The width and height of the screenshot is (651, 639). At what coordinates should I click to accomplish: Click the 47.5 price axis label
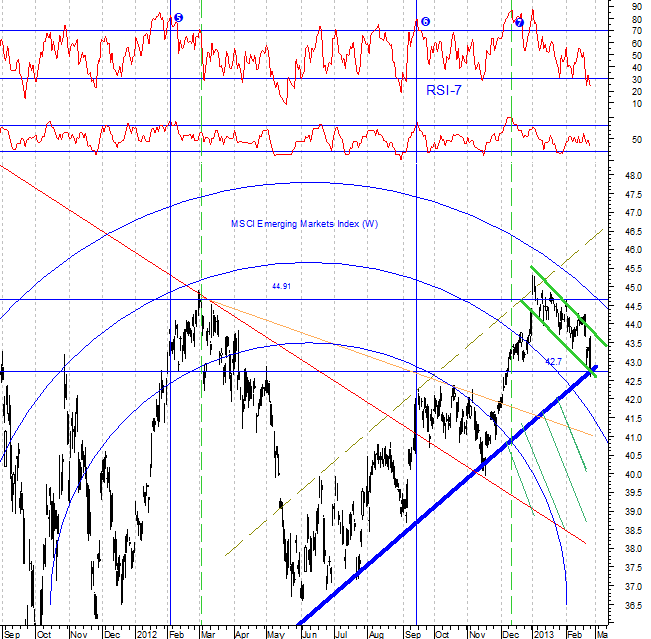(633, 195)
